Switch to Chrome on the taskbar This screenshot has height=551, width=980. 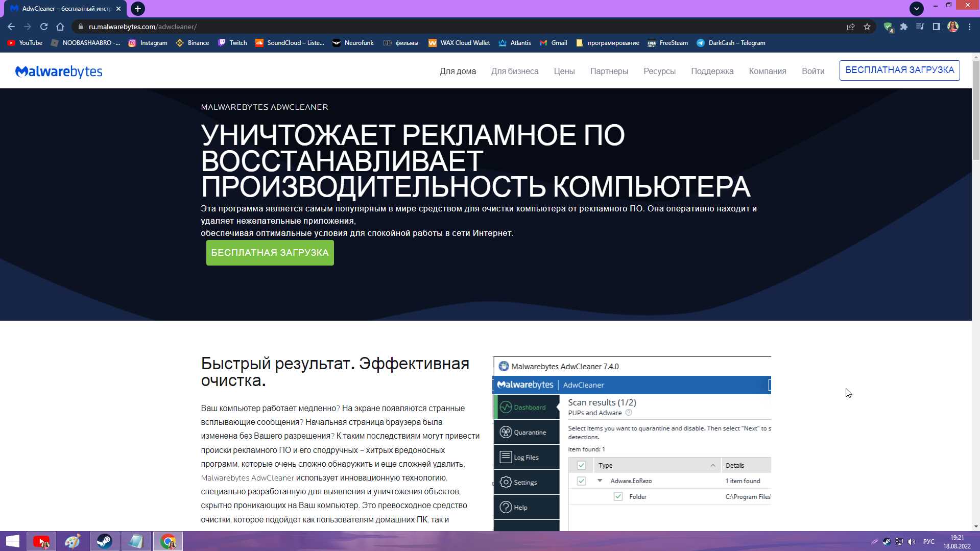point(168,541)
